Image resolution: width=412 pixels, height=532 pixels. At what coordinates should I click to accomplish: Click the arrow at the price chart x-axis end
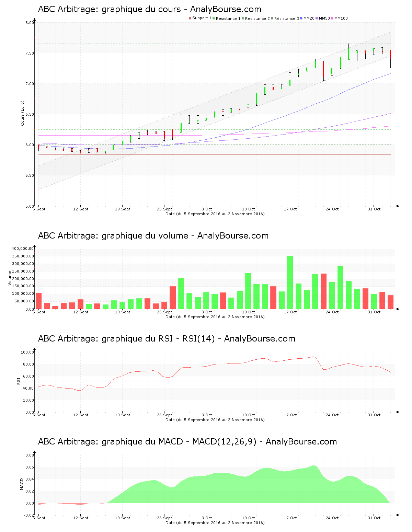coord(398,206)
